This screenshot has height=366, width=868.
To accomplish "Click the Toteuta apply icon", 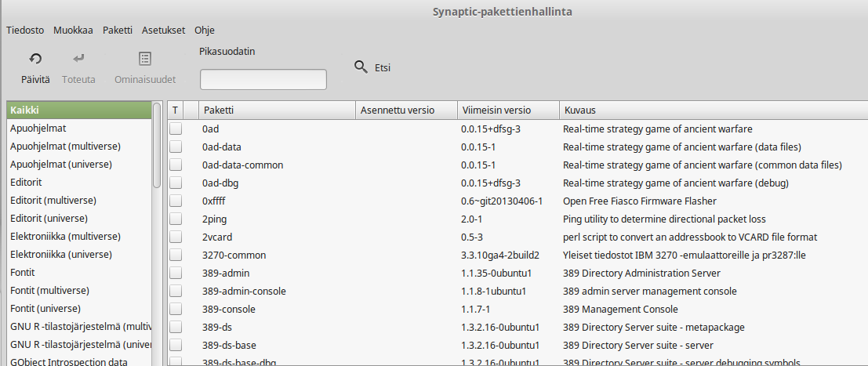I will point(78,59).
